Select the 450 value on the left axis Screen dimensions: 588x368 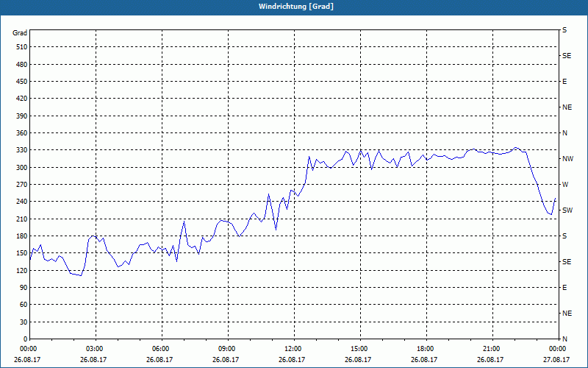coord(22,82)
